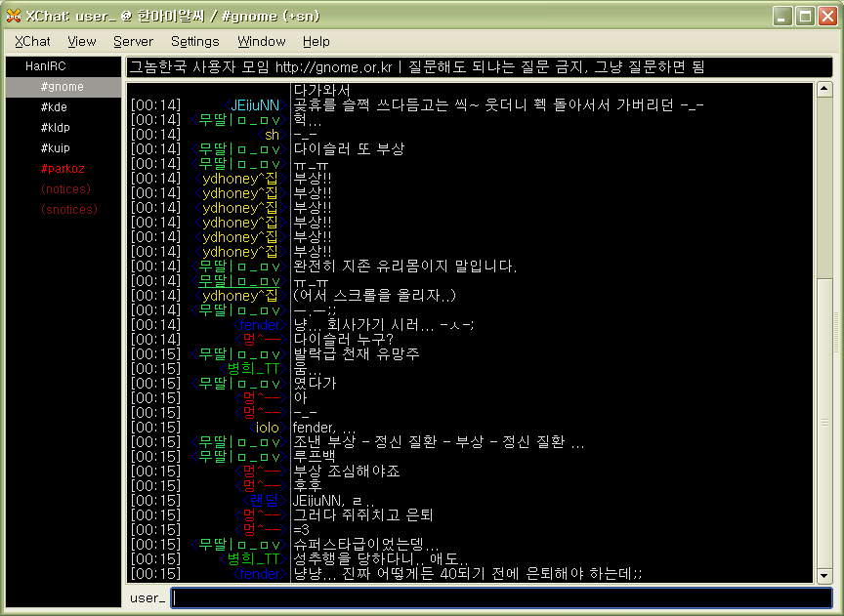Click the message '발락급 천재 유망주'
844x616 pixels.
coord(357,354)
